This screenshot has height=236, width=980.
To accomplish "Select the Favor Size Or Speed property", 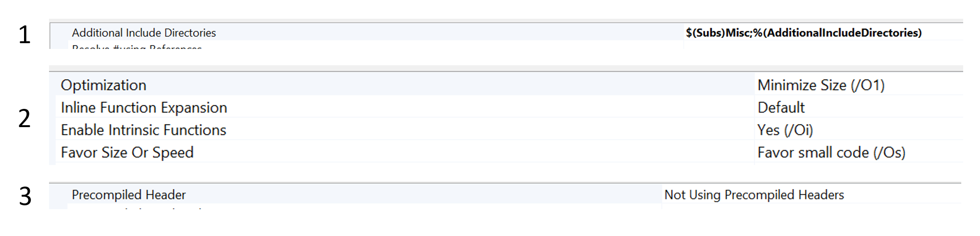I will [x=127, y=153].
